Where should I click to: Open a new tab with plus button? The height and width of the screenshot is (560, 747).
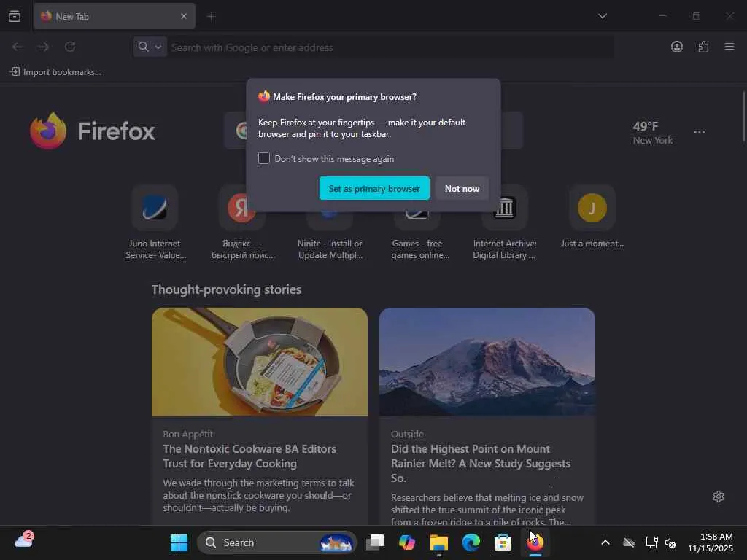pyautogui.click(x=211, y=17)
